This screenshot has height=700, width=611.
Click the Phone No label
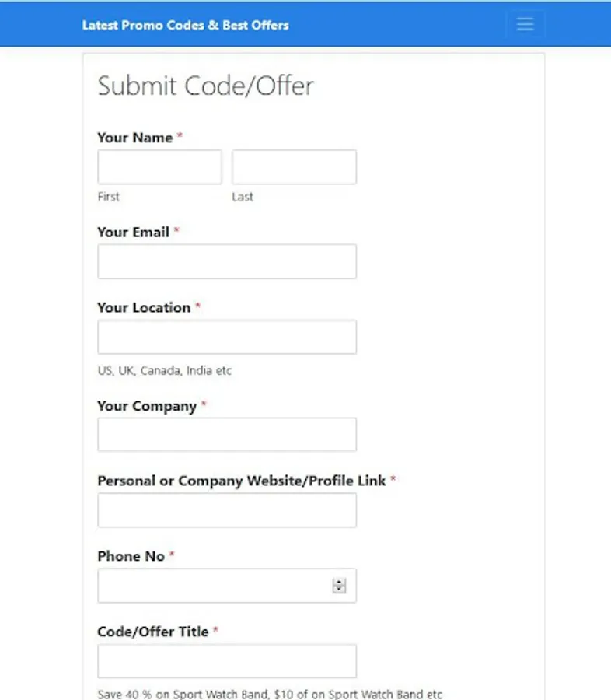click(131, 556)
